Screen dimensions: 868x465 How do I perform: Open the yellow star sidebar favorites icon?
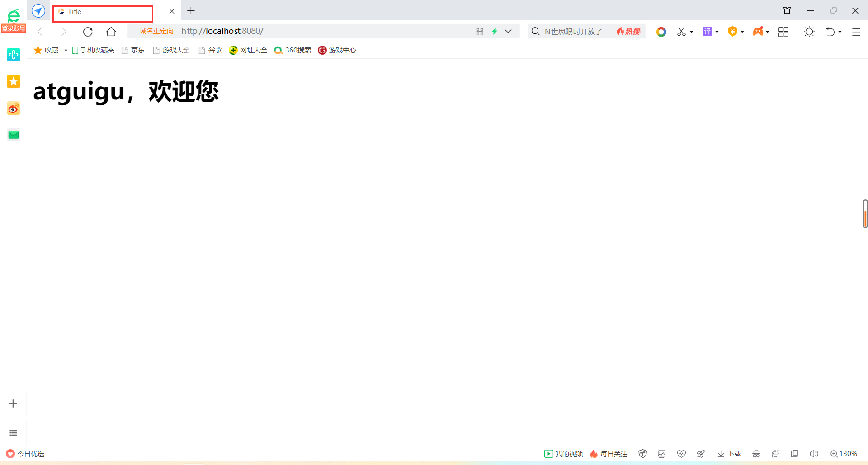[x=14, y=81]
